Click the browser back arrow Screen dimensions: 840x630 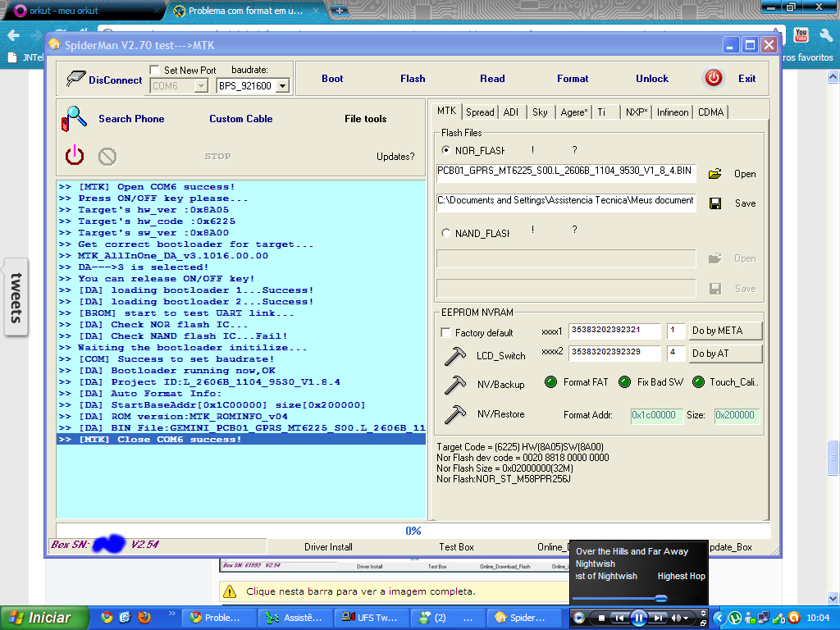[x=13, y=36]
